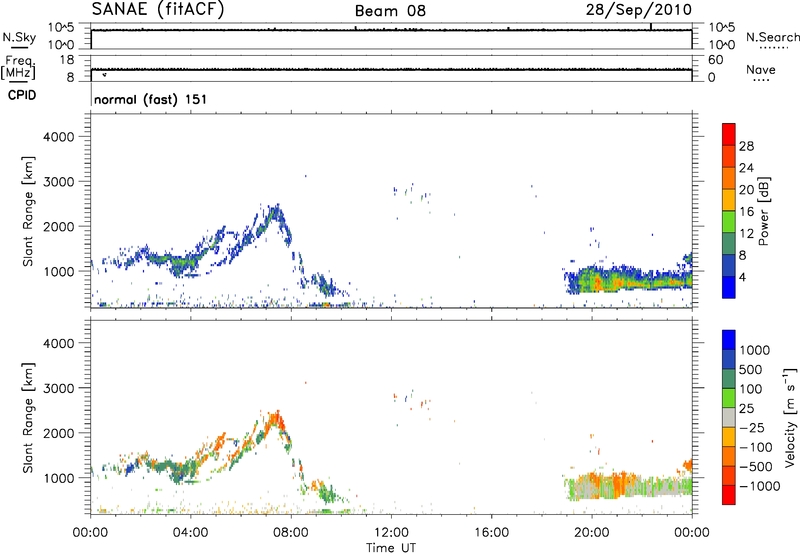Click the dark blue bottom segment of Power colorbar
This screenshot has width=800, height=554.
[x=729, y=287]
